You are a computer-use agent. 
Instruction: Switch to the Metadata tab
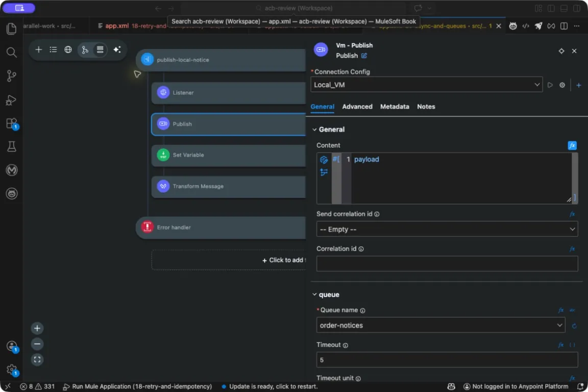click(395, 107)
